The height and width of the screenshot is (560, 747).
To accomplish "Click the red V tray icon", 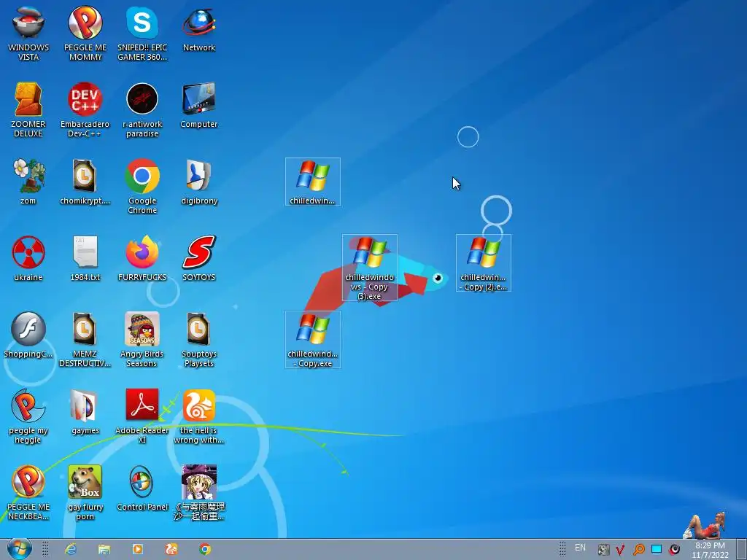I will tap(620, 550).
